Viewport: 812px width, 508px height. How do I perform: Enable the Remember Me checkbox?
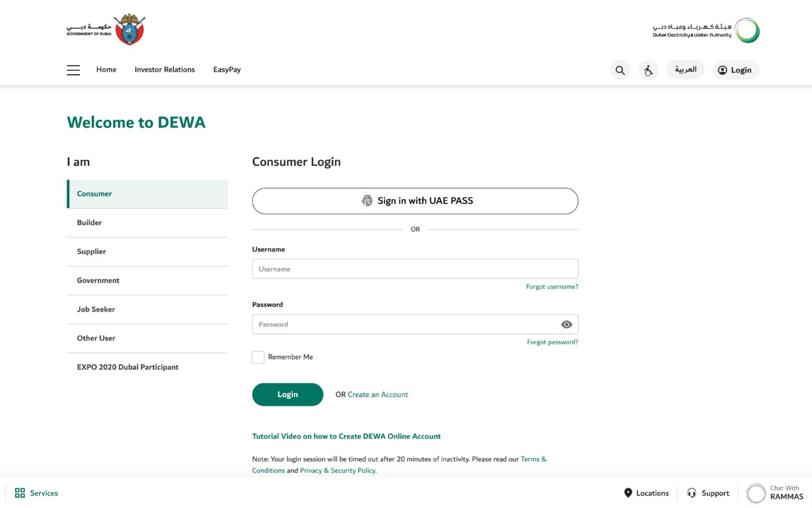coord(258,357)
